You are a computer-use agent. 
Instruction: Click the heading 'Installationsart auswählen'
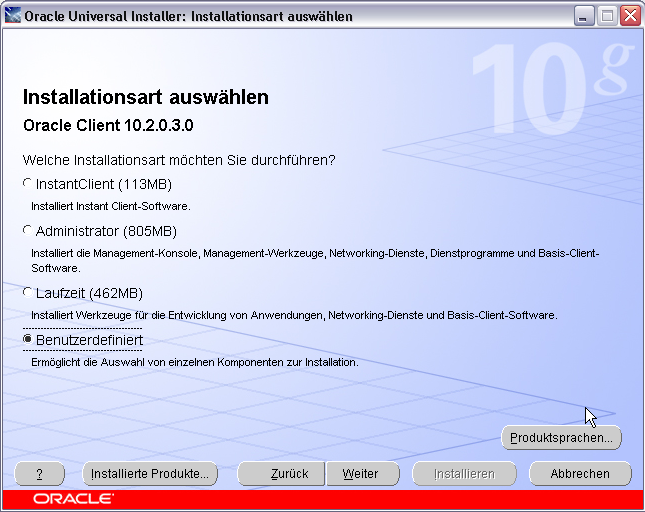[x=146, y=97]
